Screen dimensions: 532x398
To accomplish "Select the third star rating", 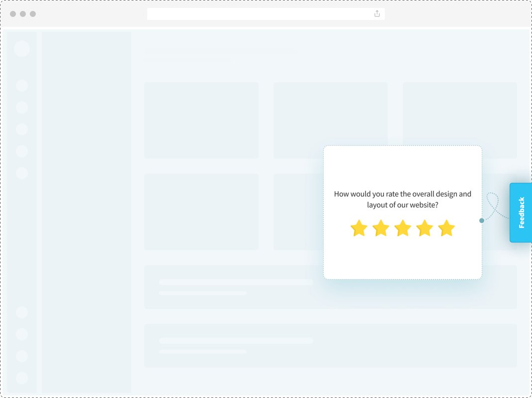I will click(x=403, y=228).
